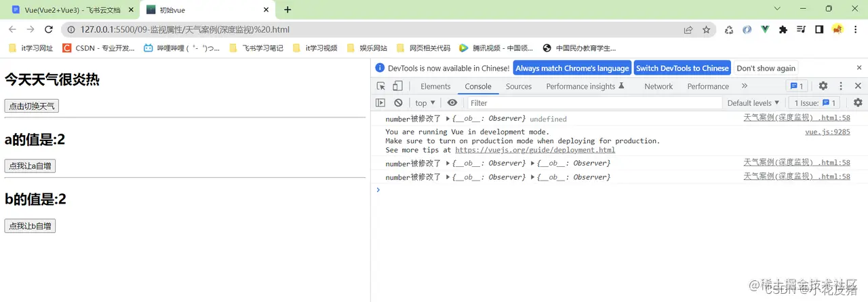This screenshot has height=302, width=868.
Task: Show more DevTools tabs
Action: 745,86
